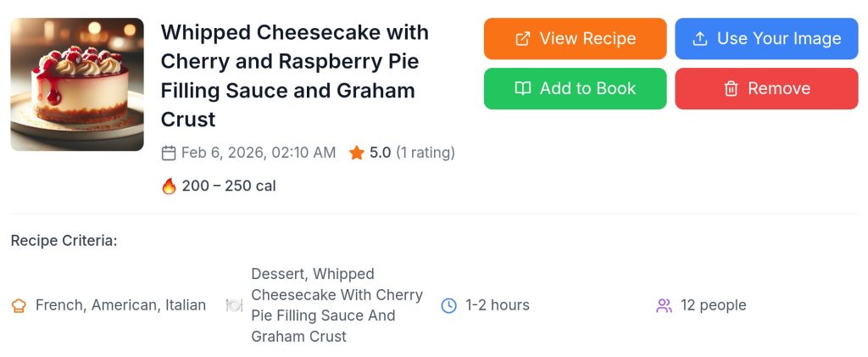Click the French, American, Italian cuisine text
Screen dimensions: 868x357
(120, 305)
